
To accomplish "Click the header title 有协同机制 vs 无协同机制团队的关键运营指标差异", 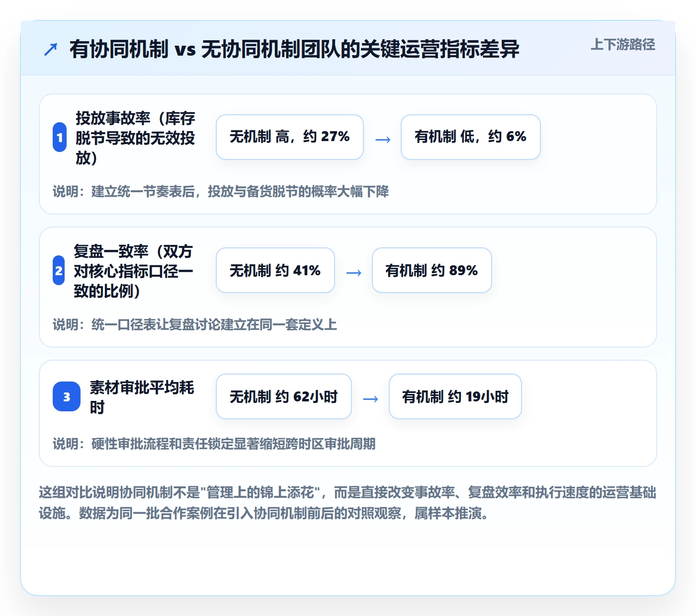I will coord(294,49).
